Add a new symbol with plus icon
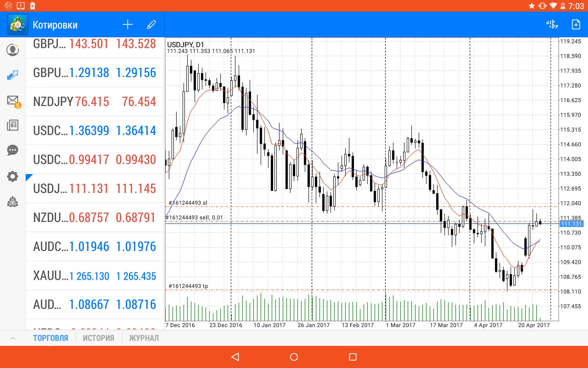The image size is (588, 368). point(127,25)
